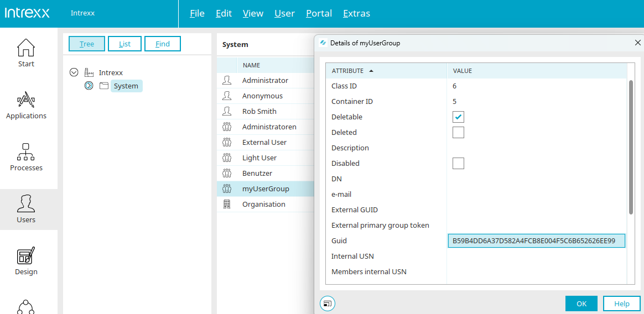Click the External GUID attribute row
This screenshot has height=314, width=644.
476,210
